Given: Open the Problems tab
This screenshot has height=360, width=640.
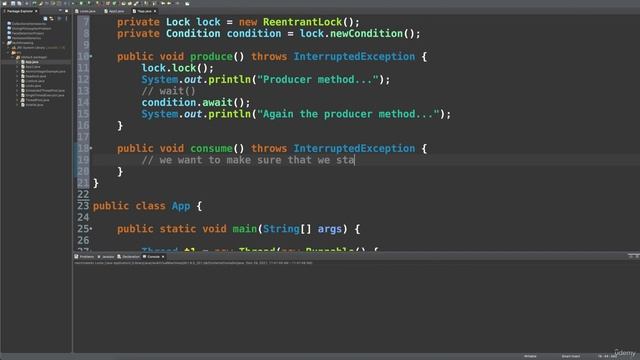Looking at the screenshot, I should tap(84, 257).
